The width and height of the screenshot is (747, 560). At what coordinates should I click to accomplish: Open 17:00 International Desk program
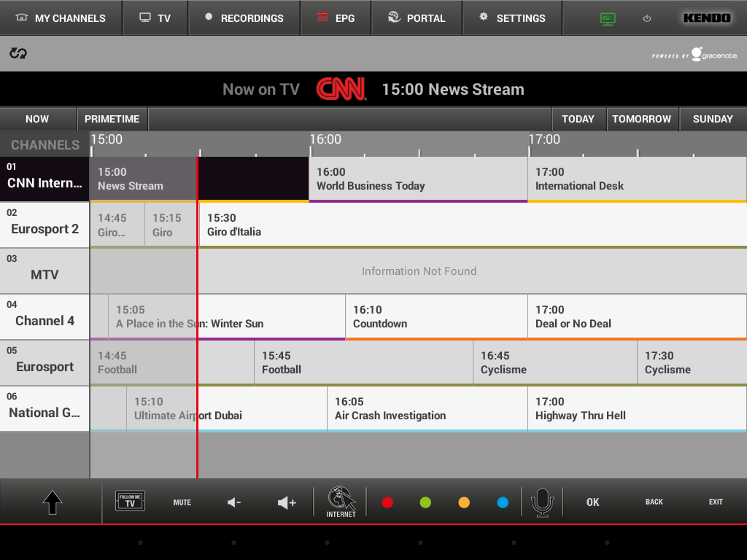coord(637,179)
